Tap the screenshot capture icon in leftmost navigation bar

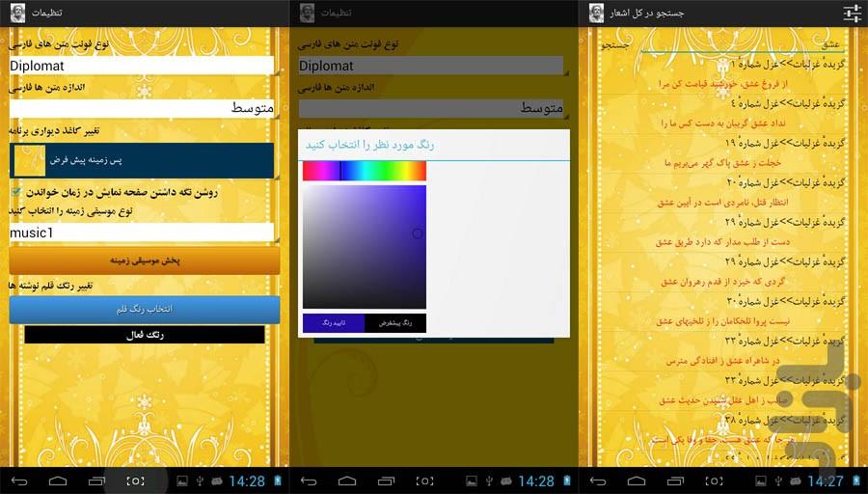pyautogui.click(x=136, y=480)
